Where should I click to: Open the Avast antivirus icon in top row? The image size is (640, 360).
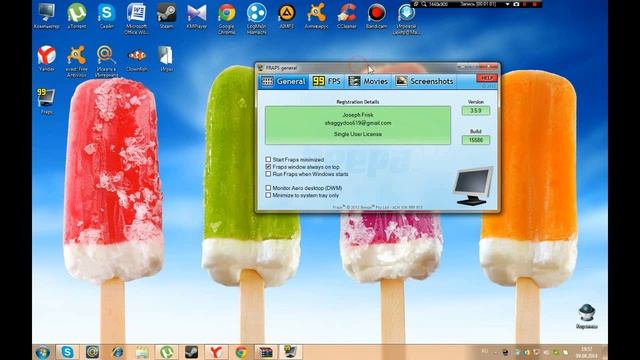pyautogui.click(x=316, y=16)
